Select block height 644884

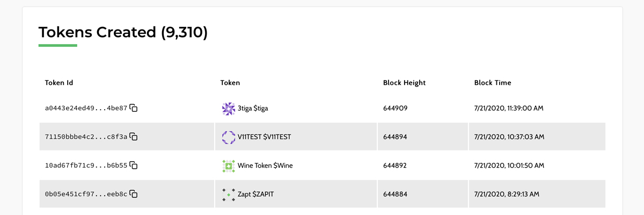pyautogui.click(x=396, y=194)
